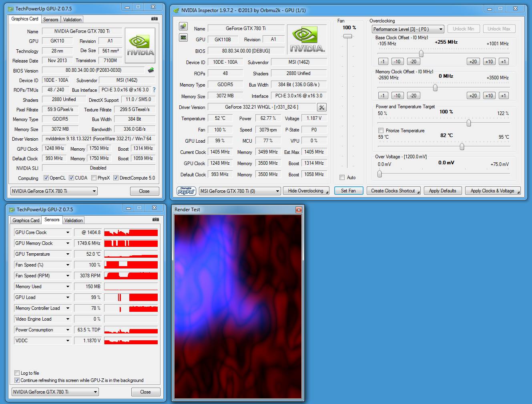Toggle the Priorize Temperature checkbox
This screenshot has height=404, width=532.
[x=381, y=131]
